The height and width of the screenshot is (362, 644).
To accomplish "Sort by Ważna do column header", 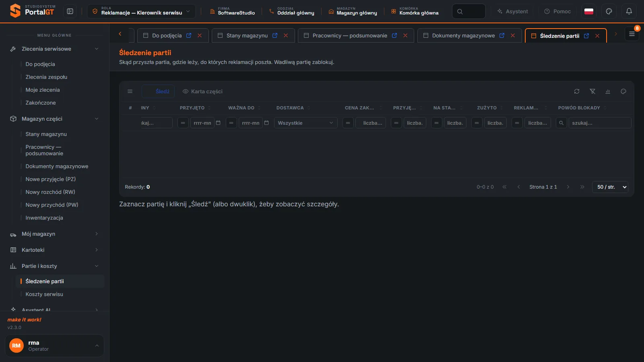I will [x=241, y=108].
